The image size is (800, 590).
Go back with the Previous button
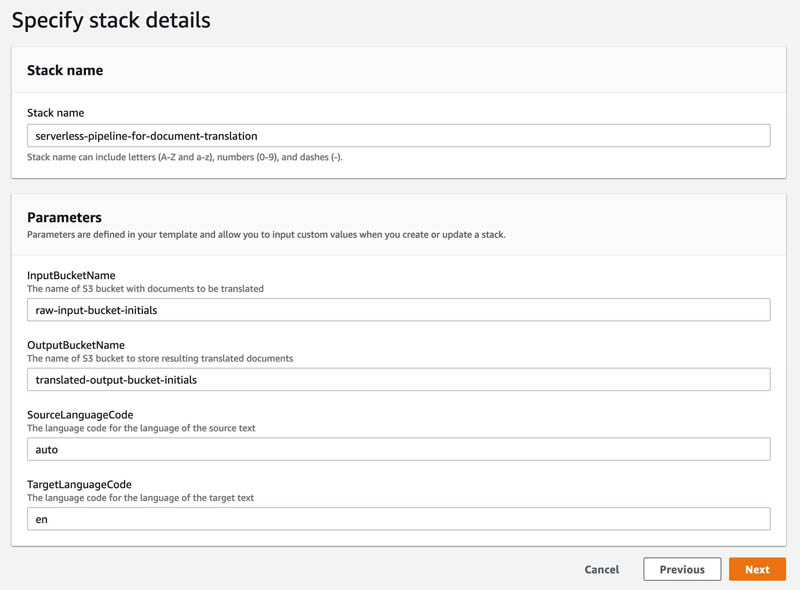point(682,569)
